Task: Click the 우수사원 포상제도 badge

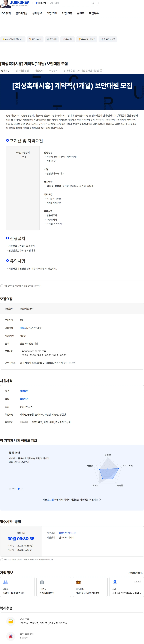Action: pos(87,39)
